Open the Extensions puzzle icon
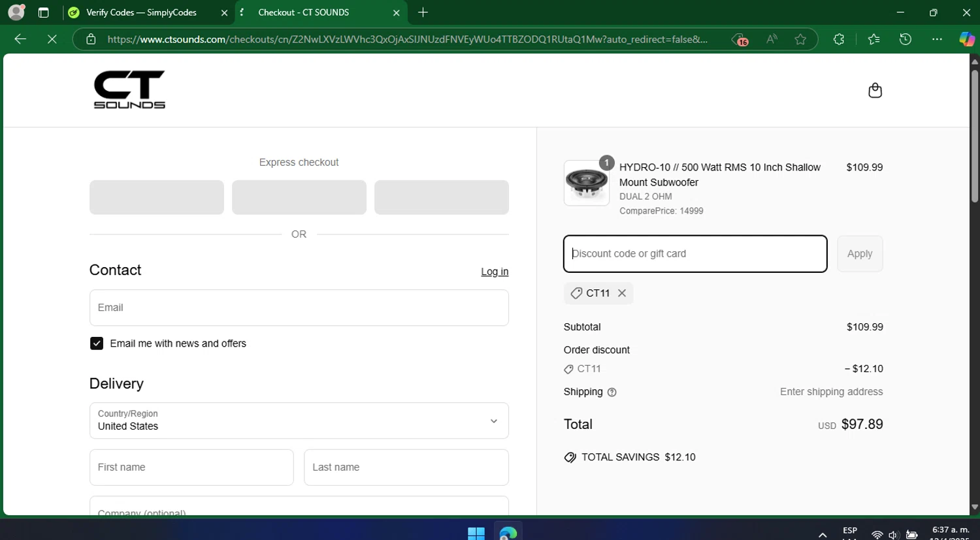This screenshot has width=980, height=540. tap(839, 39)
